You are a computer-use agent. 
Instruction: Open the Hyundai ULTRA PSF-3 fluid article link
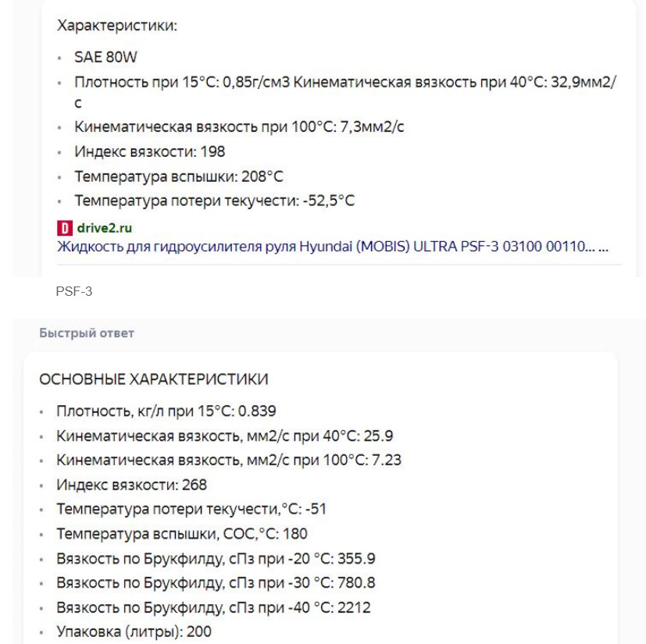click(328, 247)
